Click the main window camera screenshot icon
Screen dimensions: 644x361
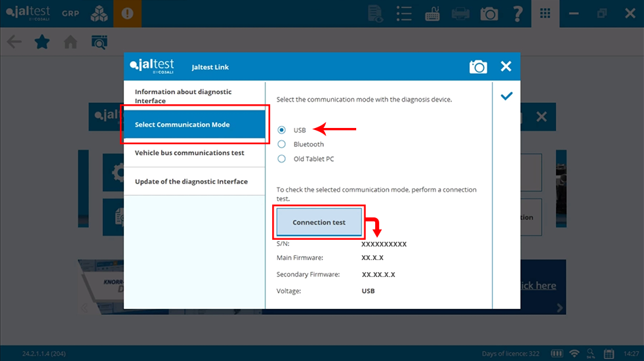(489, 14)
